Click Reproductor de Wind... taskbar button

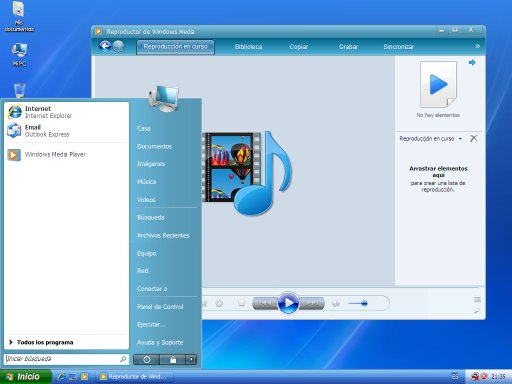(135, 377)
